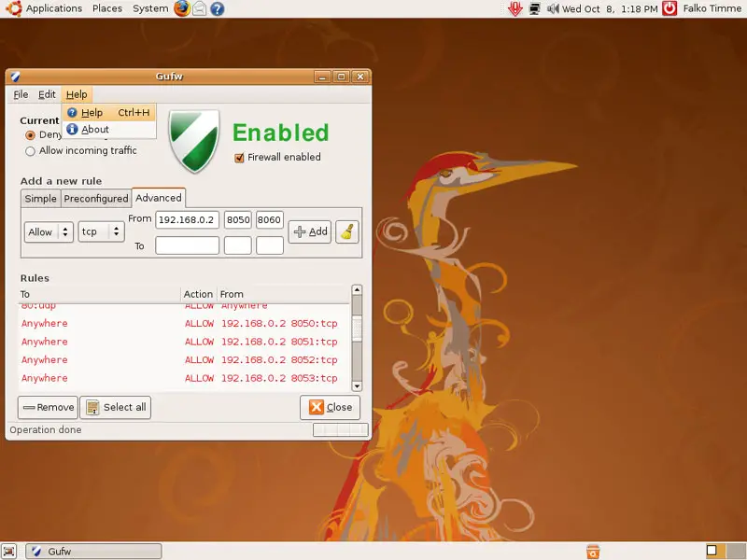Click the Show Desktop icon in bottom panel
747x560 pixels.
click(x=9, y=551)
